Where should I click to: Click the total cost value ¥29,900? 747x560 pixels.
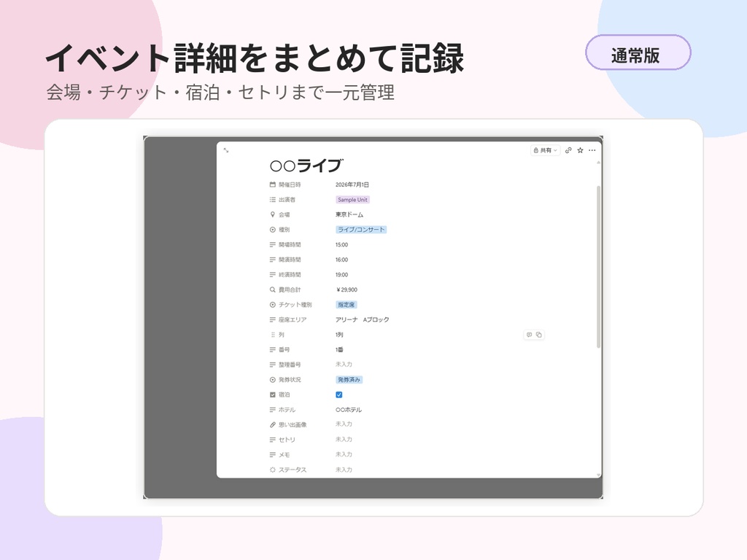point(347,289)
